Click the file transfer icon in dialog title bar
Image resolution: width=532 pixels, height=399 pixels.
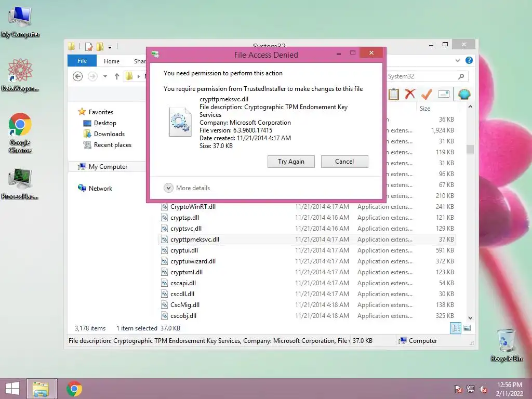point(155,54)
